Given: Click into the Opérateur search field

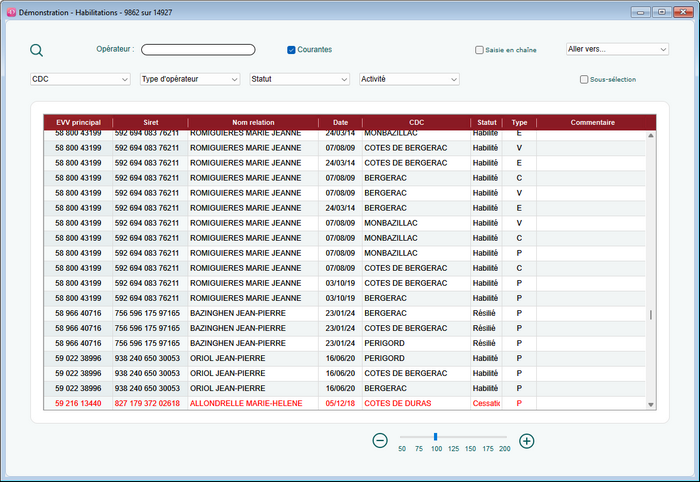Looking at the screenshot, I should 198,49.
